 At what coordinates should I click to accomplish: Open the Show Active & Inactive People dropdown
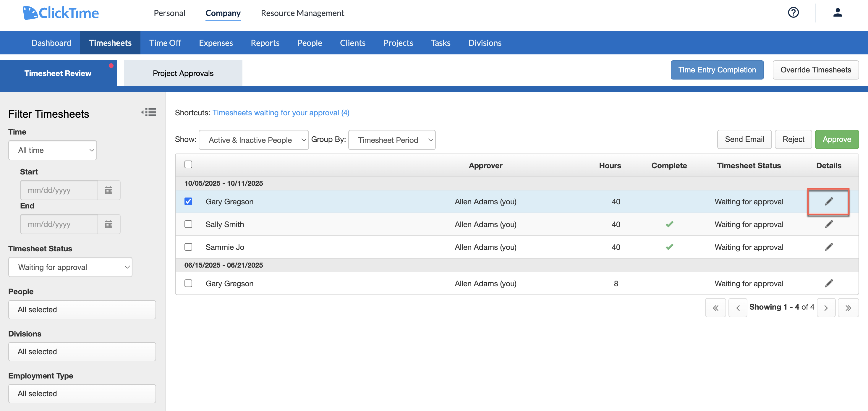coord(254,140)
